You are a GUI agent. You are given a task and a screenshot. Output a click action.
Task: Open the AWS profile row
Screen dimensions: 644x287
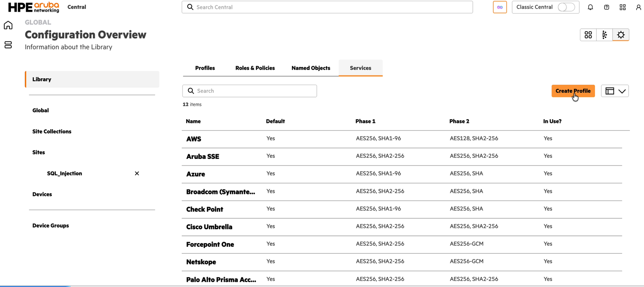[402, 139]
